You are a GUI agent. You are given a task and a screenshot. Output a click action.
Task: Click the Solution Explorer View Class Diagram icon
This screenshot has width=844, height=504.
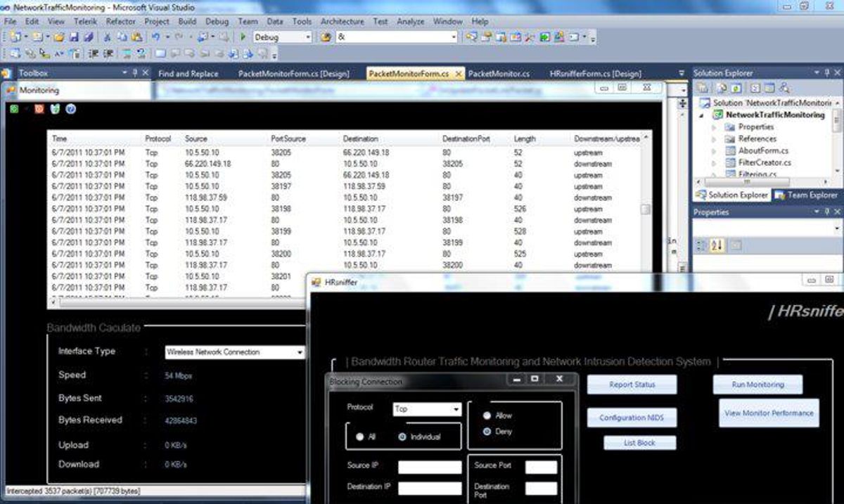pos(784,89)
